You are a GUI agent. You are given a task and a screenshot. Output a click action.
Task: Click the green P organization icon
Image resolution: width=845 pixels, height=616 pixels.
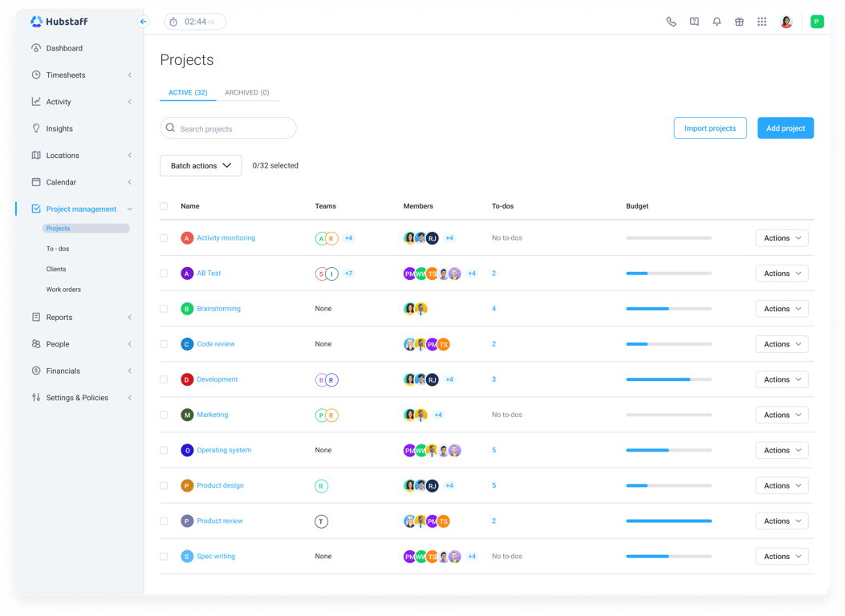pyautogui.click(x=817, y=22)
